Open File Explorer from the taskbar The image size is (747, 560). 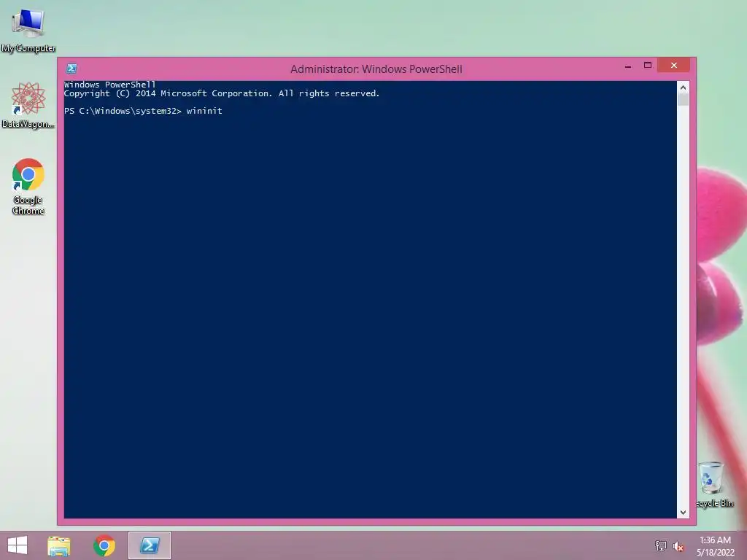coord(59,545)
